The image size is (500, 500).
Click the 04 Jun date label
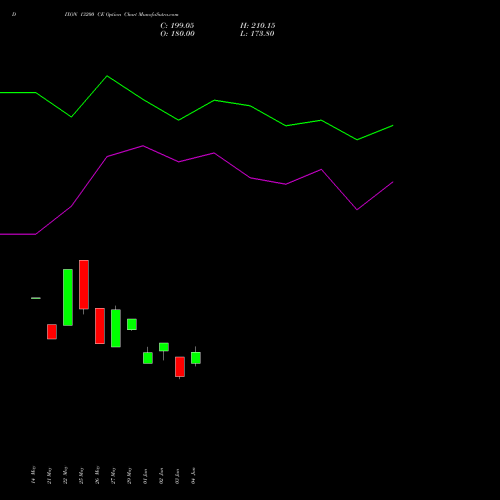tap(193, 476)
